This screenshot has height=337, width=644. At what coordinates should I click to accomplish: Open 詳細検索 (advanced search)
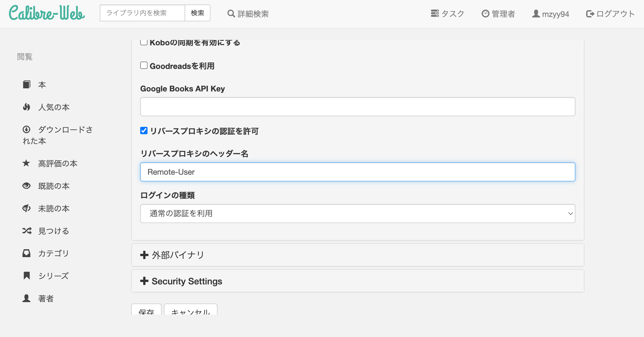point(248,14)
